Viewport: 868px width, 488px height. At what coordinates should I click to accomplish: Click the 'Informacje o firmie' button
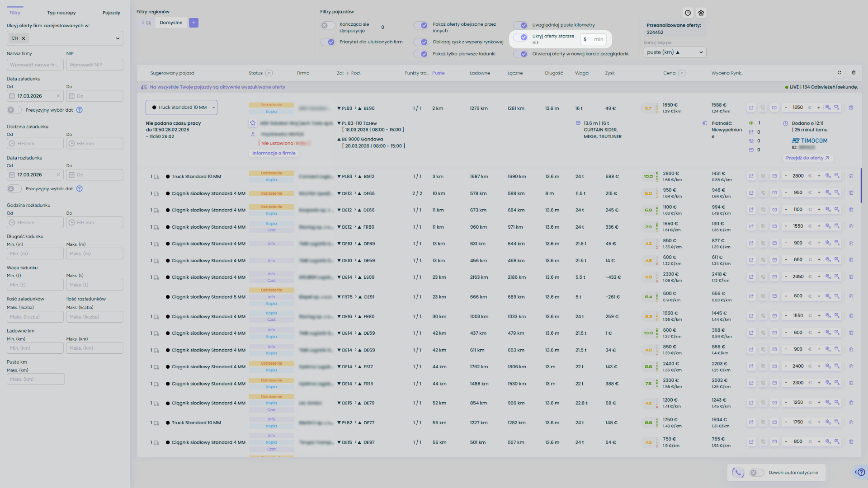[274, 153]
